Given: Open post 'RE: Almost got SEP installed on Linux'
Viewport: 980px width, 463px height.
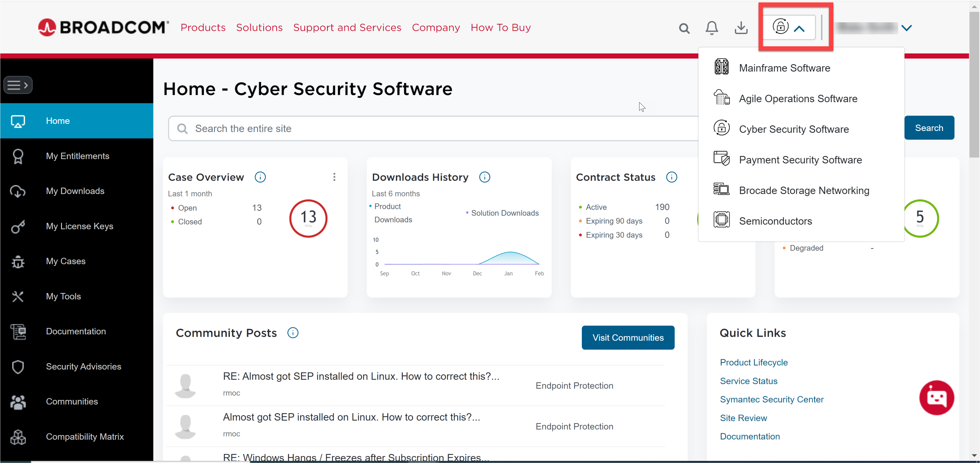Looking at the screenshot, I should pyautogui.click(x=361, y=376).
